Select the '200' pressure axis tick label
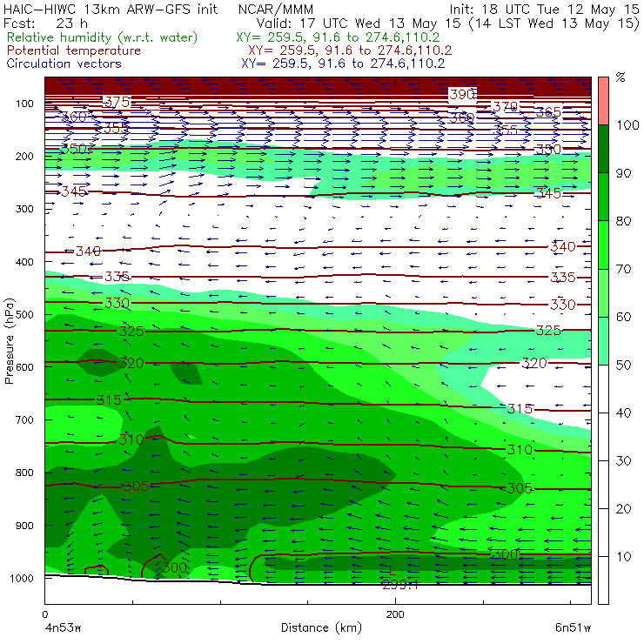 24,156
